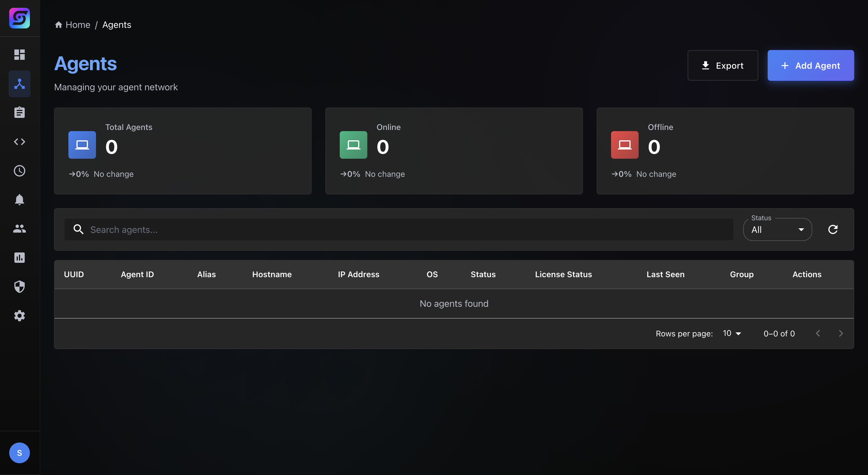View history via the clock sidebar icon

20,171
